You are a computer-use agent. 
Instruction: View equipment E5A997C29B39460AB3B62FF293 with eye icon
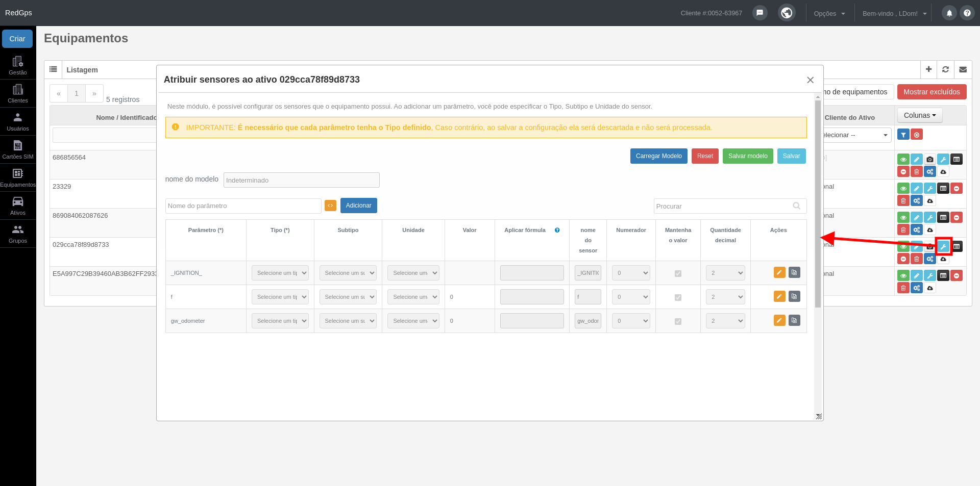coord(903,275)
